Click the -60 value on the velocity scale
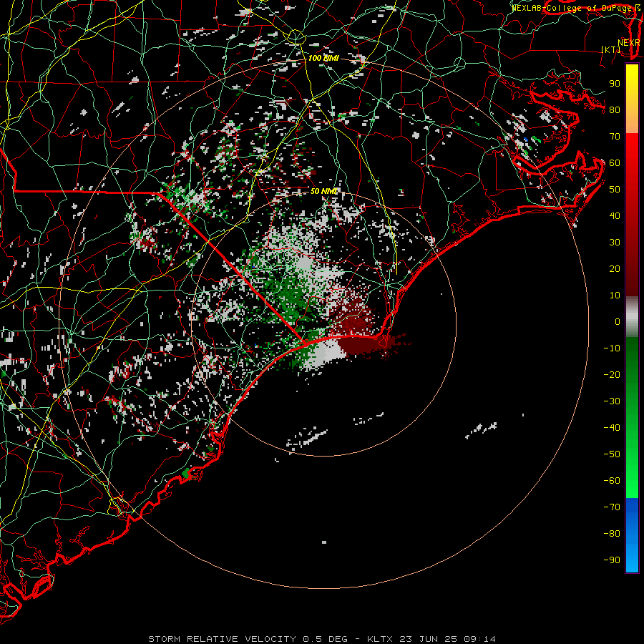This screenshot has height=644, width=644. (612, 481)
